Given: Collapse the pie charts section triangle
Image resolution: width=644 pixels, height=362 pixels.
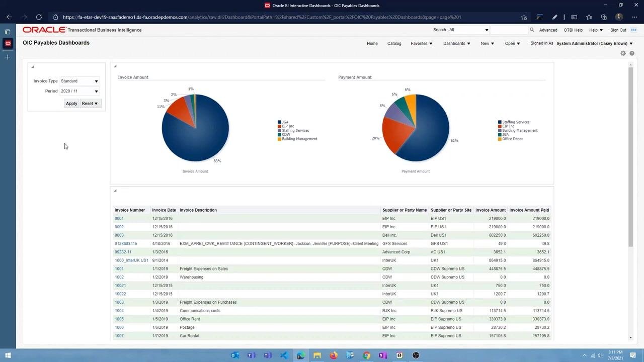Looking at the screenshot, I should (x=115, y=66).
